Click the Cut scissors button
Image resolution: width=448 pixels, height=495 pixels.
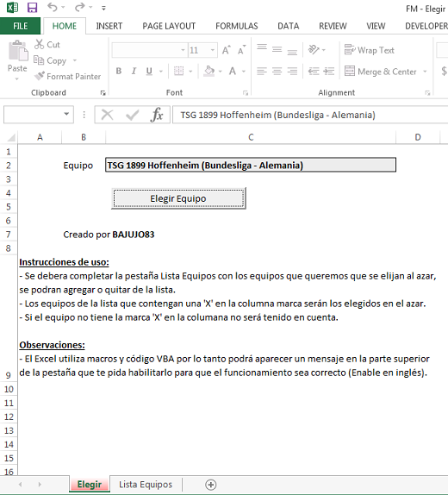point(47,45)
